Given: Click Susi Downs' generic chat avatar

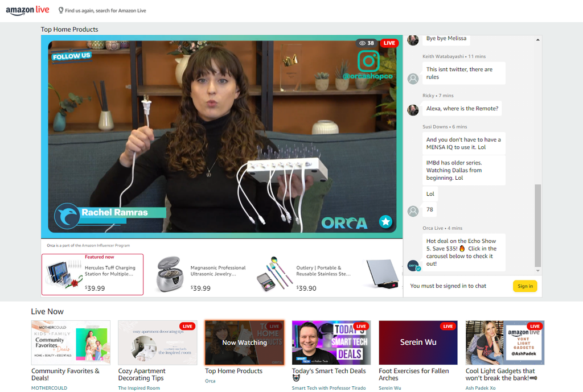Looking at the screenshot, I should pos(413,211).
